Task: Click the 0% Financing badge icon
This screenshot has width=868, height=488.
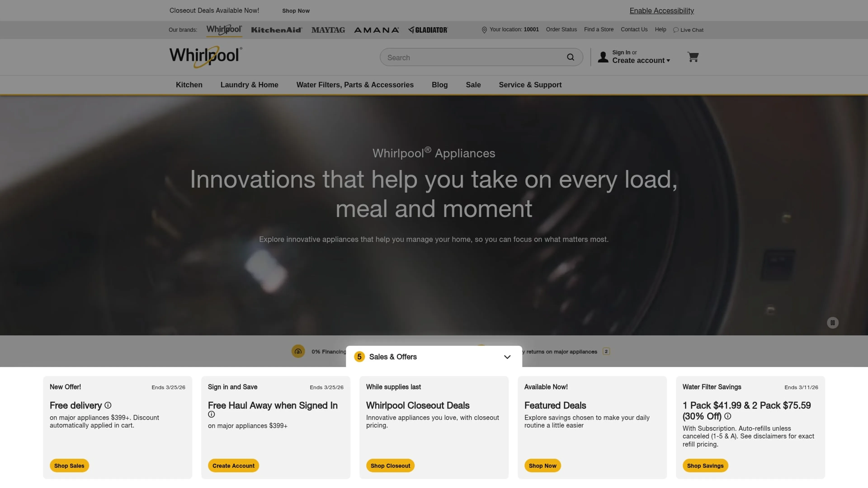Action: click(298, 351)
